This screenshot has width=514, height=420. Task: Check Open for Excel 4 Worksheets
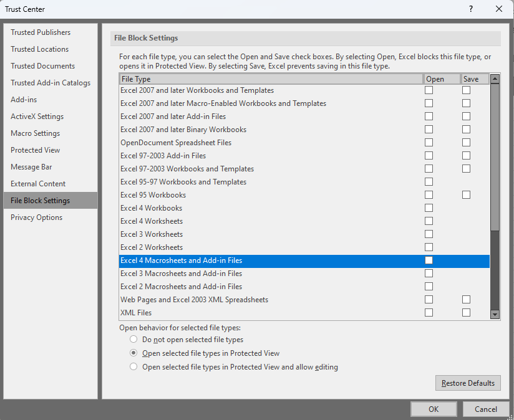[429, 221]
